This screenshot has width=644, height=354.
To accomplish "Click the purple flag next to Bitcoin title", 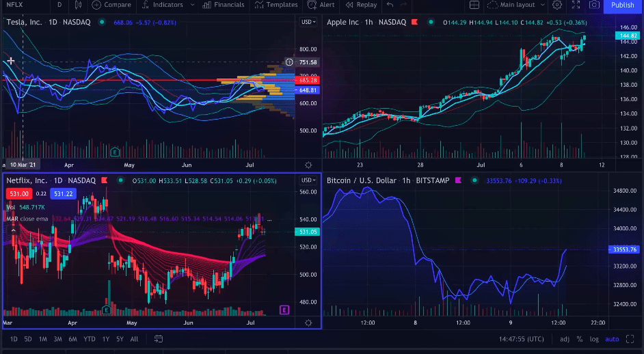I will [458, 180].
